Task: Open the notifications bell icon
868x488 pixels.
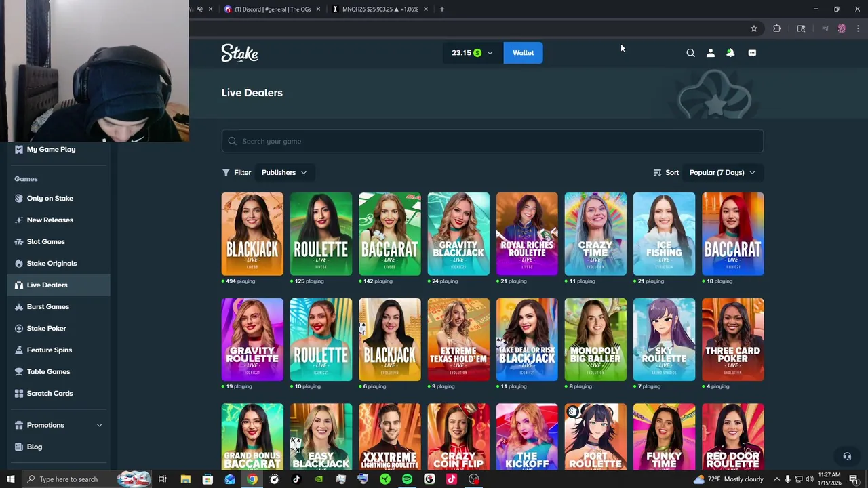Action: click(x=730, y=53)
